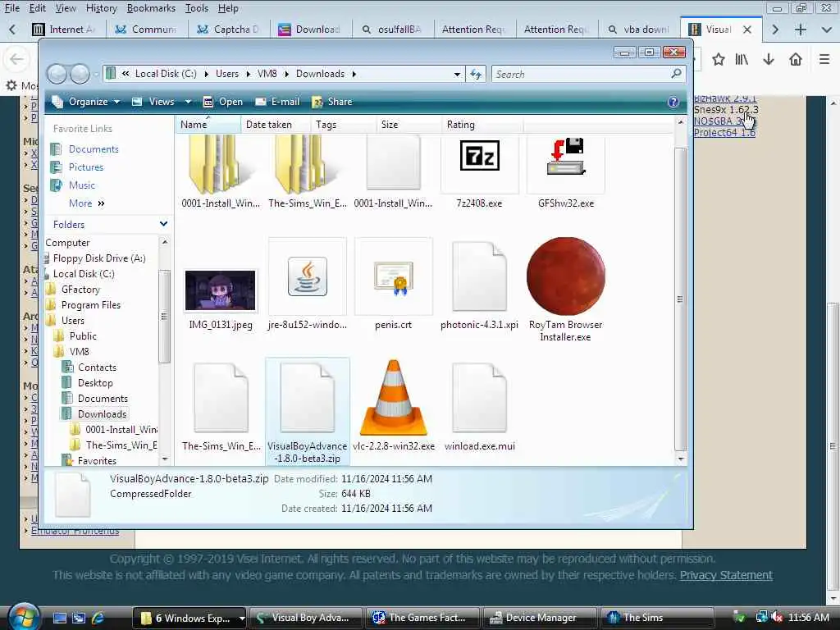Click the search magnifier icon in Explorer

point(676,73)
